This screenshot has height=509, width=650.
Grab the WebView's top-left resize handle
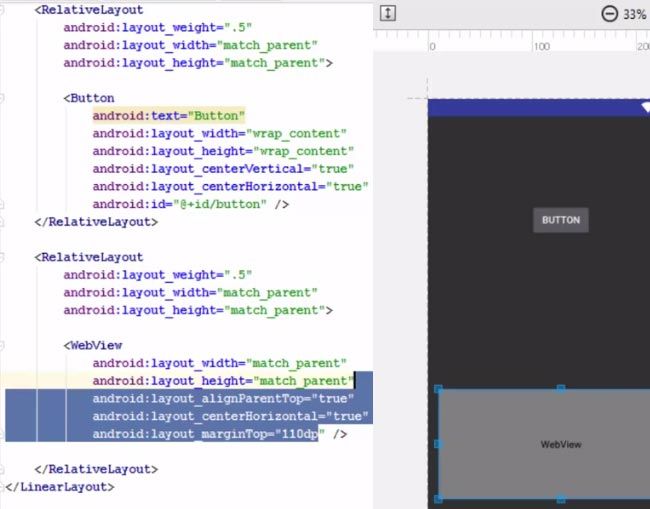click(x=438, y=389)
